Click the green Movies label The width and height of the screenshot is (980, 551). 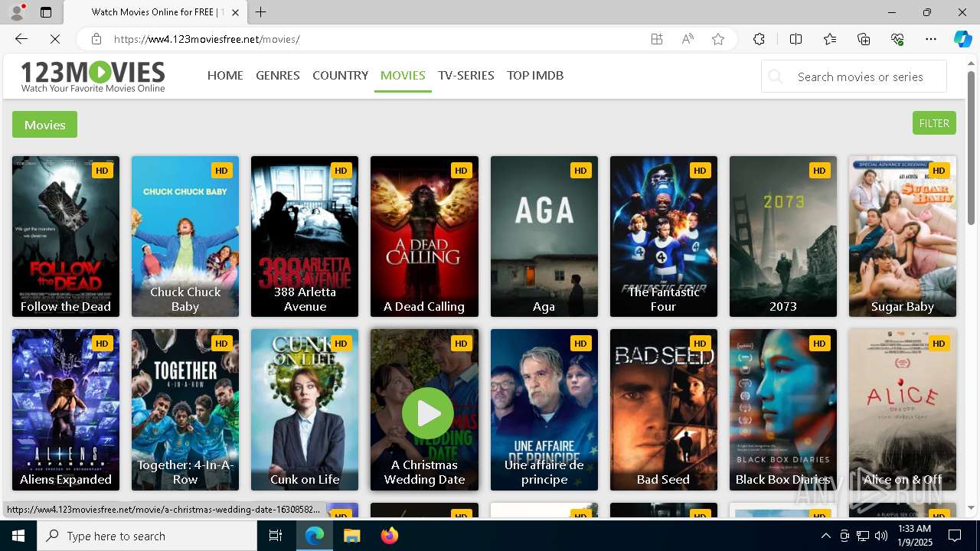point(44,125)
